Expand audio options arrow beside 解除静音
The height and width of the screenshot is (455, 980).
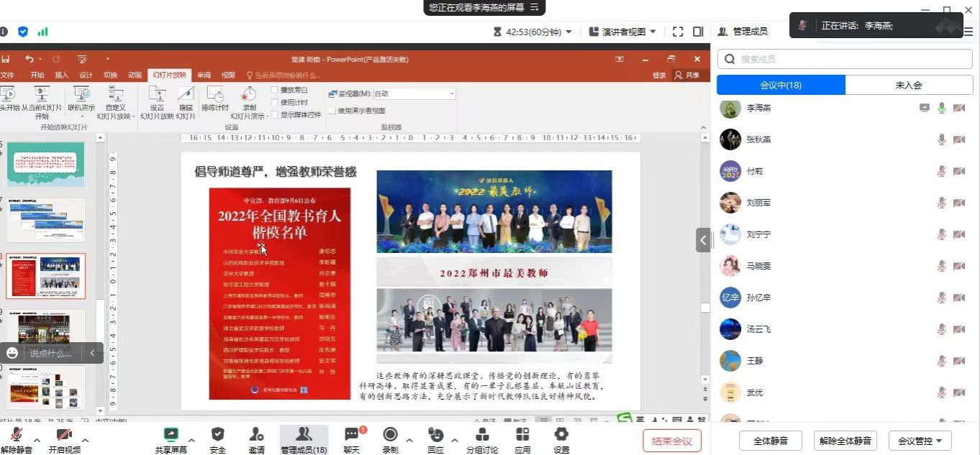pos(37,440)
